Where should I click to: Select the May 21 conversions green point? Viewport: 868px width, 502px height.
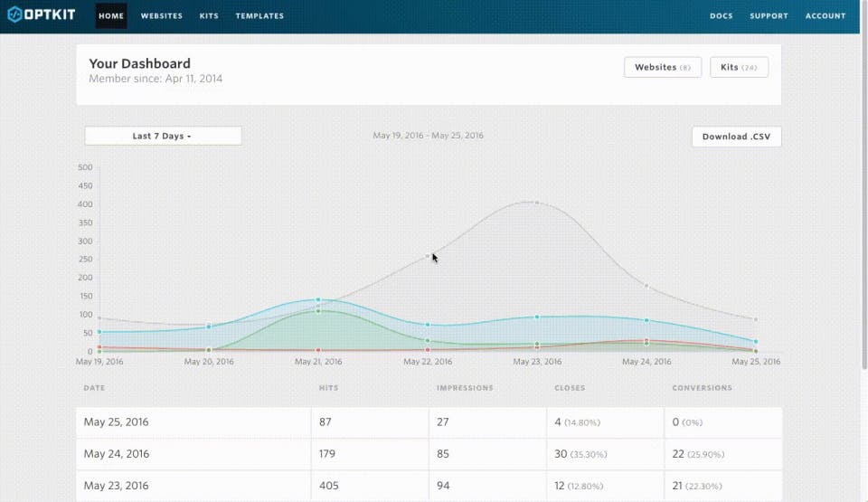click(317, 311)
